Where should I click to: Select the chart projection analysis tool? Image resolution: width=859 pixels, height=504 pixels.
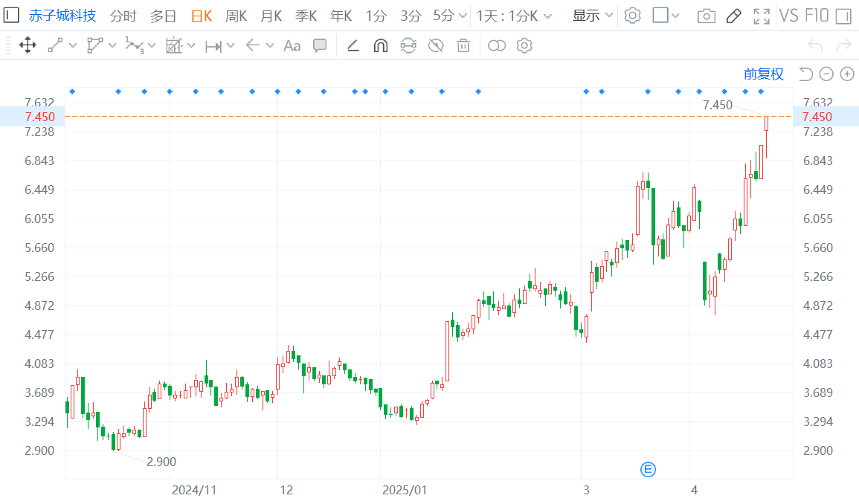click(174, 45)
